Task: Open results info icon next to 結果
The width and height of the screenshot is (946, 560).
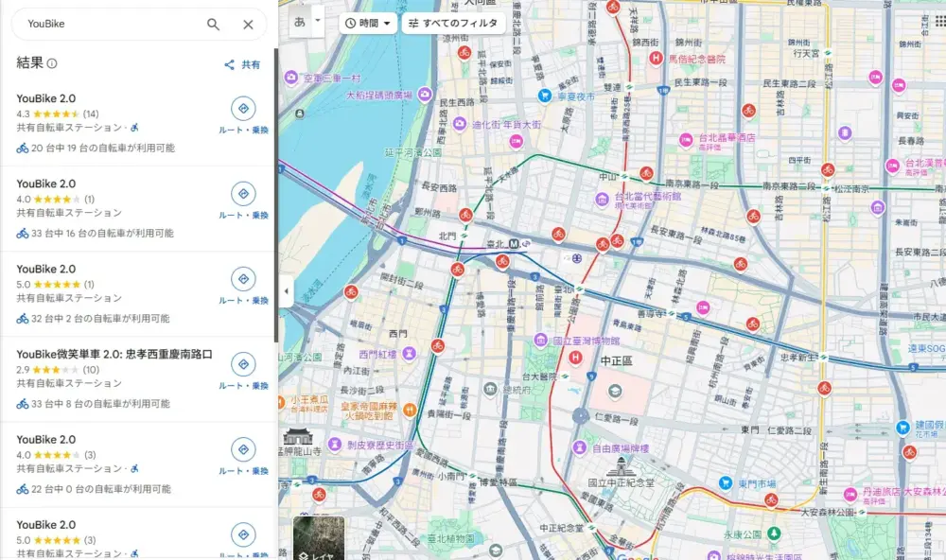Action: click(x=52, y=63)
